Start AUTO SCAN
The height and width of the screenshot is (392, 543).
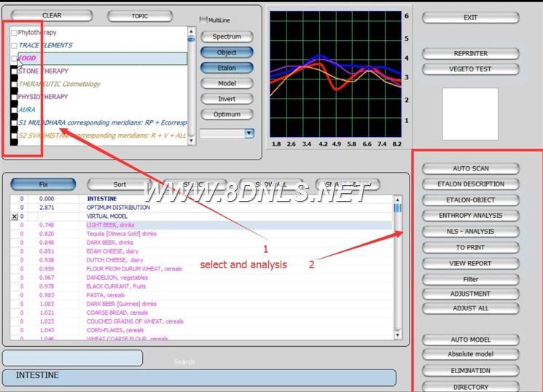point(470,168)
